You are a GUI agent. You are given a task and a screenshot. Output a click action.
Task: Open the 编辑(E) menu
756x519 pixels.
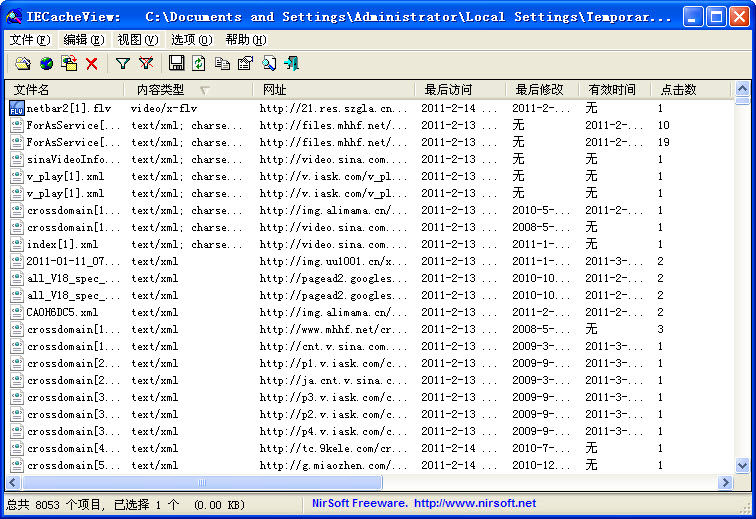coord(84,40)
